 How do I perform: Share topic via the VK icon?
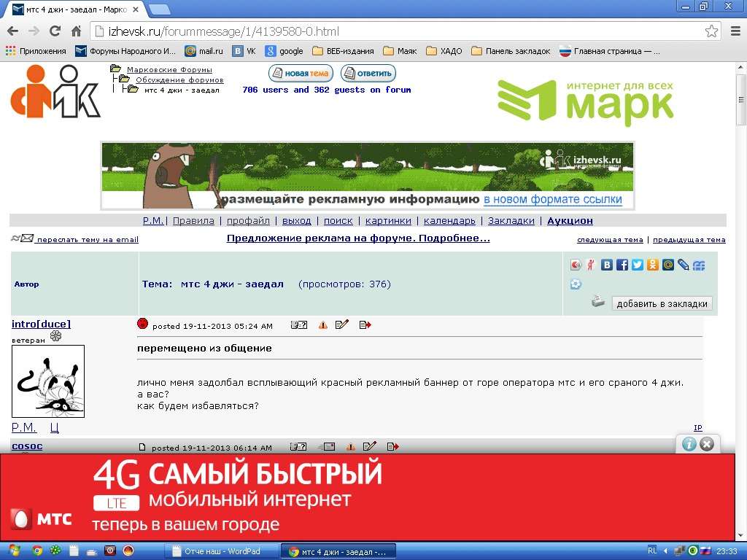pyautogui.click(x=606, y=265)
